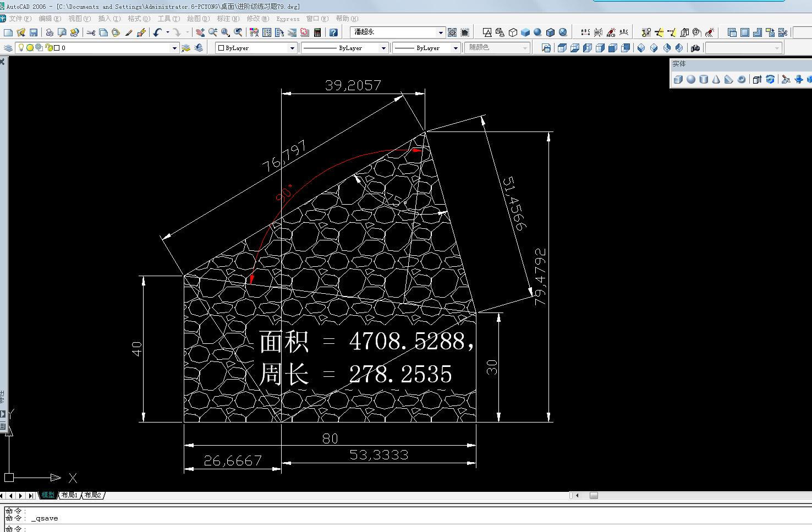
Task: Activate the Pan realtime hand icon
Action: pyautogui.click(x=200, y=33)
